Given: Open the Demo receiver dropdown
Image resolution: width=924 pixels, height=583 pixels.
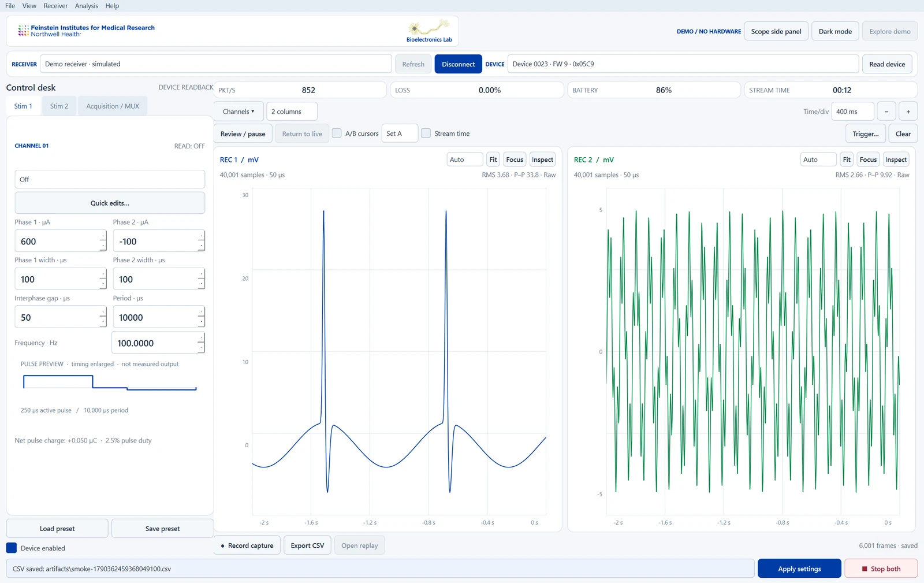Looking at the screenshot, I should [x=216, y=64].
